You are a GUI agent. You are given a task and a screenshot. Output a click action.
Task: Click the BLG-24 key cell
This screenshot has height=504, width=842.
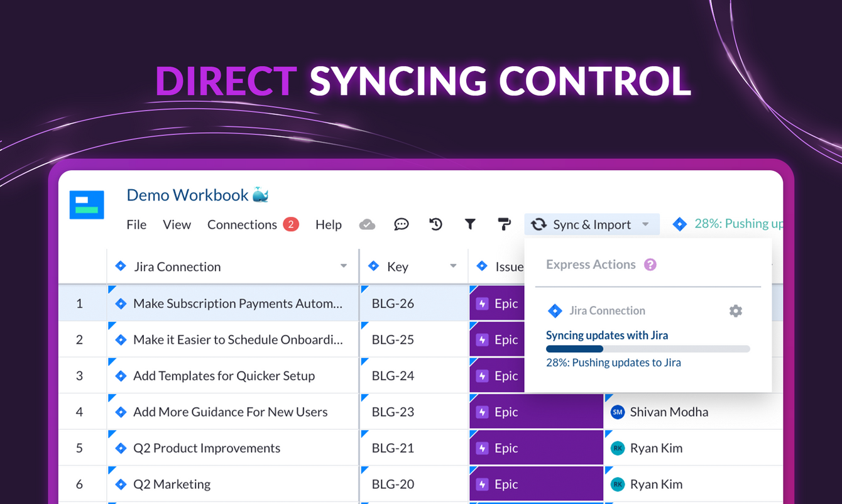(x=414, y=376)
